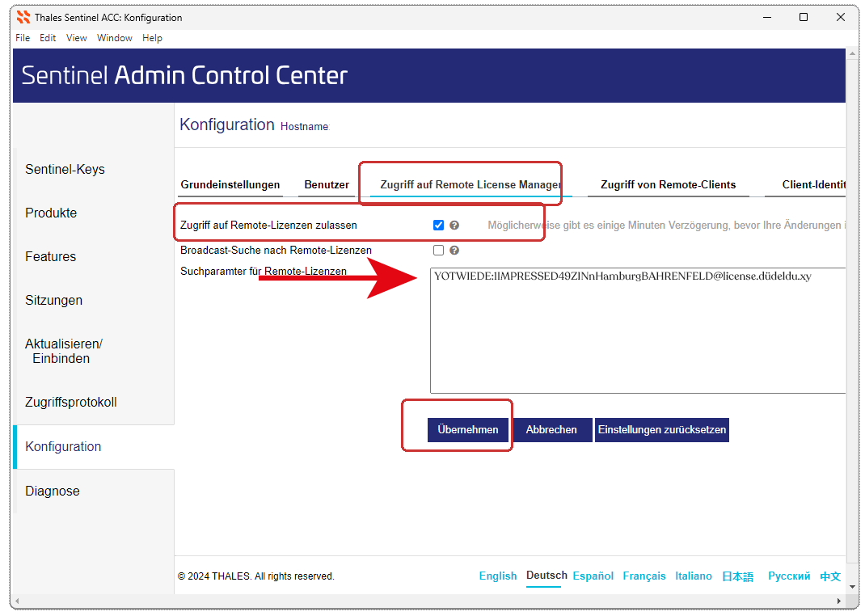
Task: Open the Help menu
Action: click(x=152, y=38)
